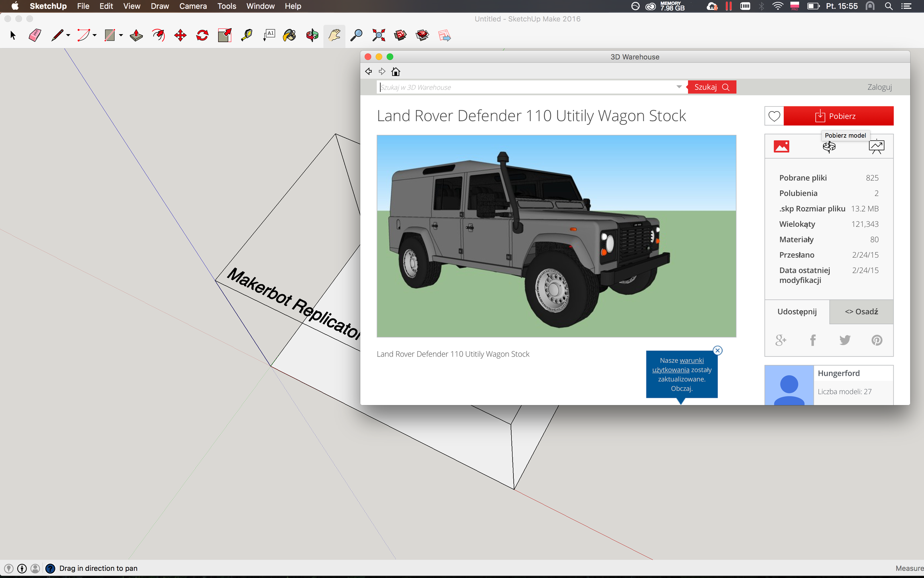Switch to the Udostępnij tab
Screen dimensions: 924x578
(797, 311)
